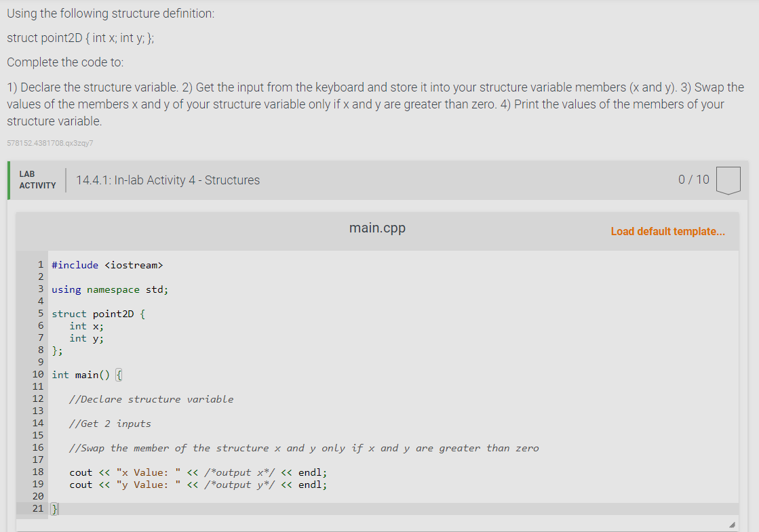The width and height of the screenshot is (759, 532).
Task: Click the completion badge next to 0/10
Action: (728, 180)
